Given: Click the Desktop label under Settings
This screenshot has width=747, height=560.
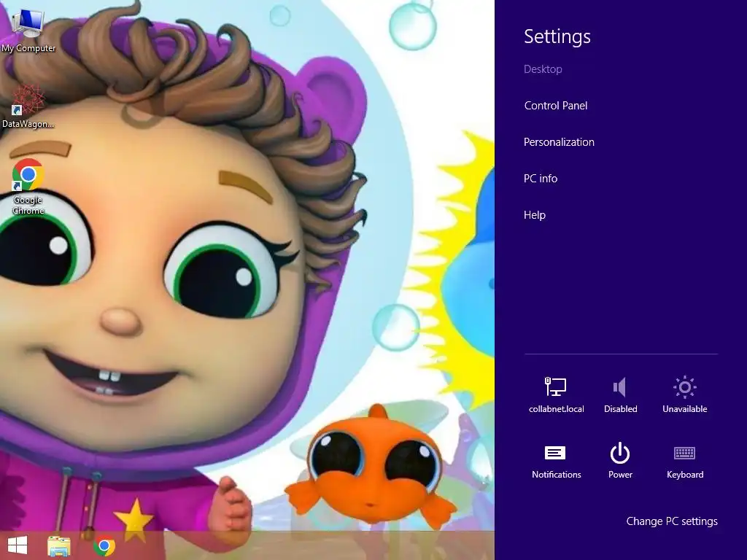Looking at the screenshot, I should [x=543, y=69].
